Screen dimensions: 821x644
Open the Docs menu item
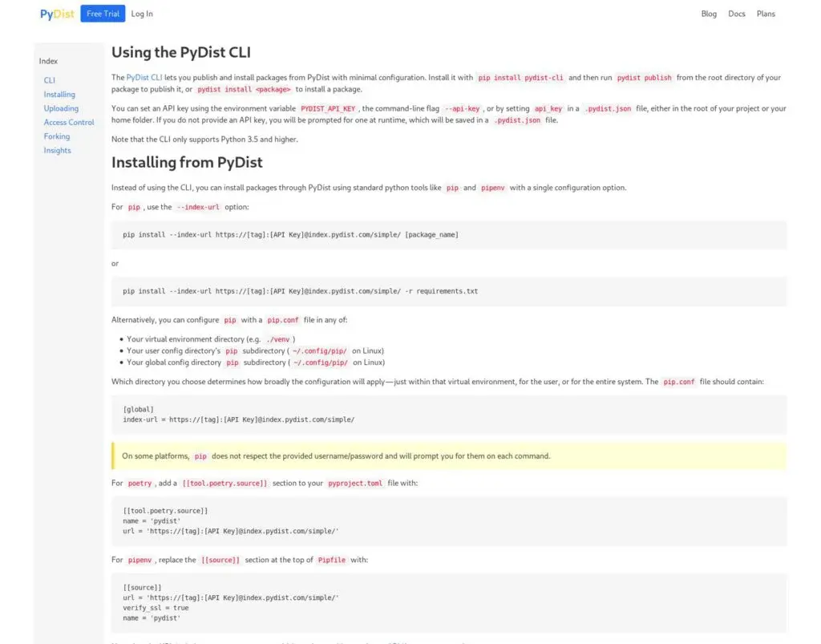click(736, 14)
